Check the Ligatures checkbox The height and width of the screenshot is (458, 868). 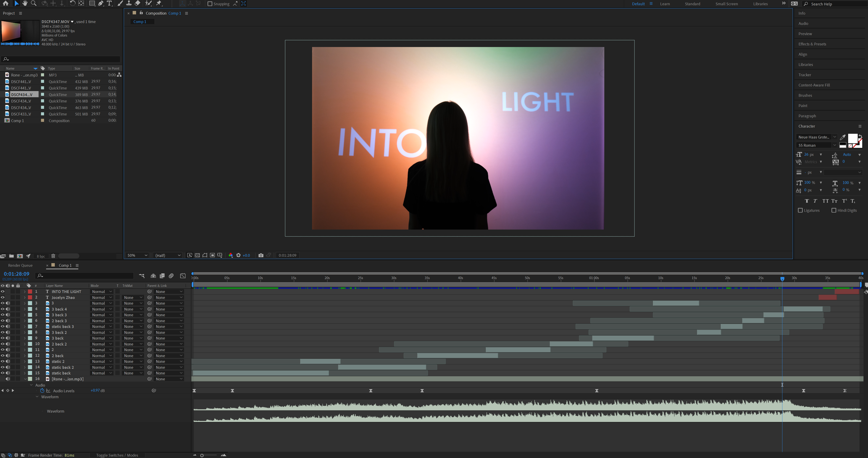(x=800, y=210)
